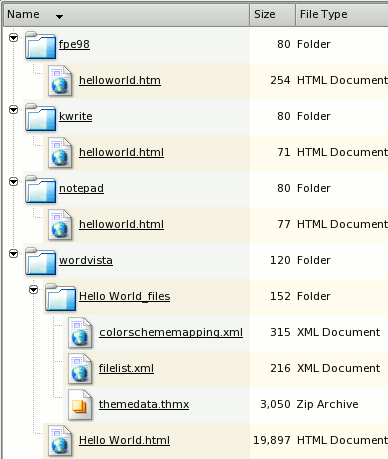Click HTML Document type in helloworld.htm row
The width and height of the screenshot is (388, 459).
point(342,80)
